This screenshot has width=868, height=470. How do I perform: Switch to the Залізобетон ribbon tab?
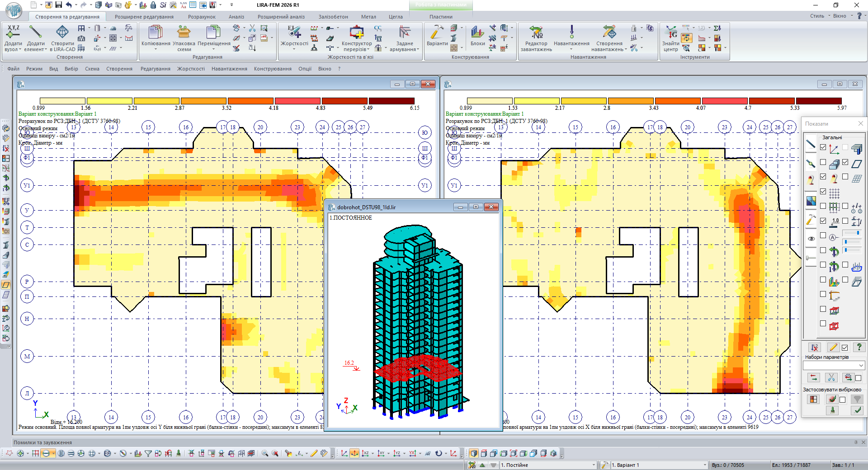point(333,17)
